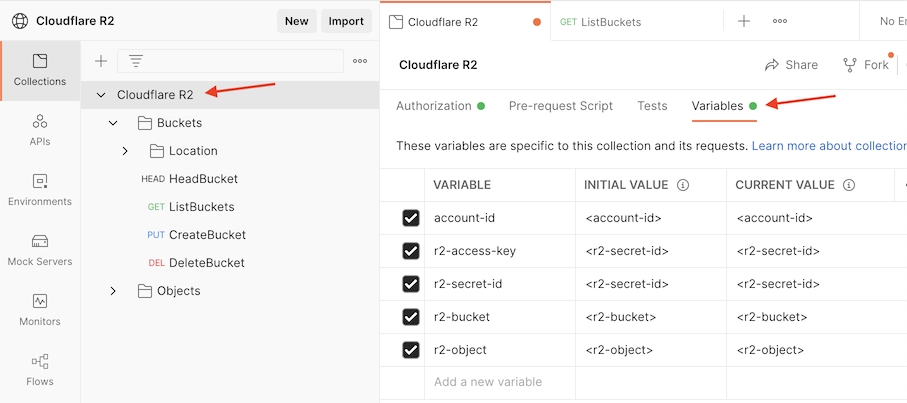Screen dimensions: 907x403
Task: Open the Collections sidebar panel
Action: coord(40,70)
